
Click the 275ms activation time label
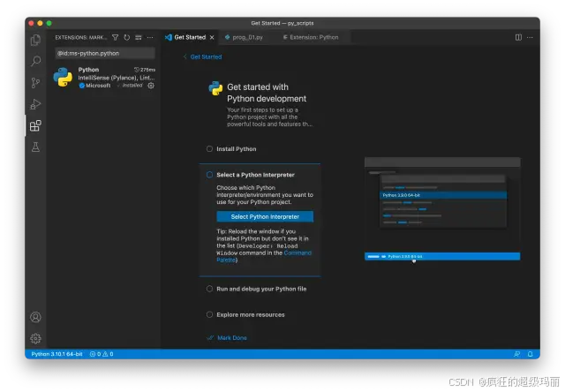[x=145, y=70]
